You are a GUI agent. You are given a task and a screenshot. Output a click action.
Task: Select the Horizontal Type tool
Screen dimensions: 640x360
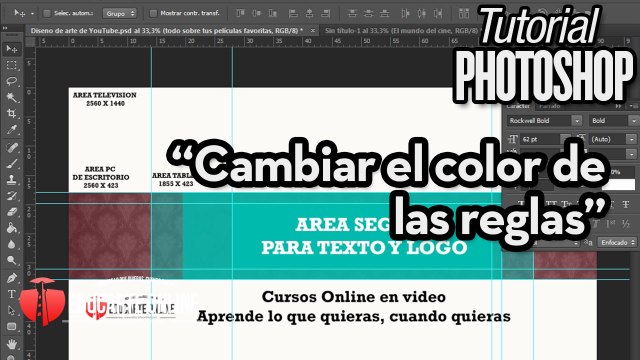(x=11, y=294)
